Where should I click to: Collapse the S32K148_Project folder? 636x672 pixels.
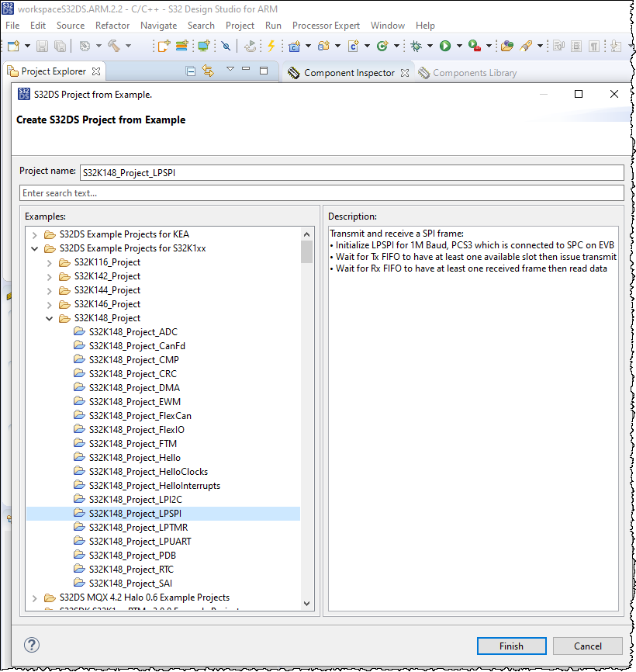50,318
